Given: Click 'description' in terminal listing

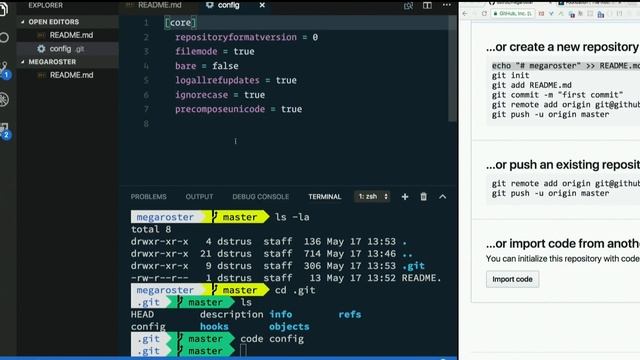Looking at the screenshot, I should point(231,315).
